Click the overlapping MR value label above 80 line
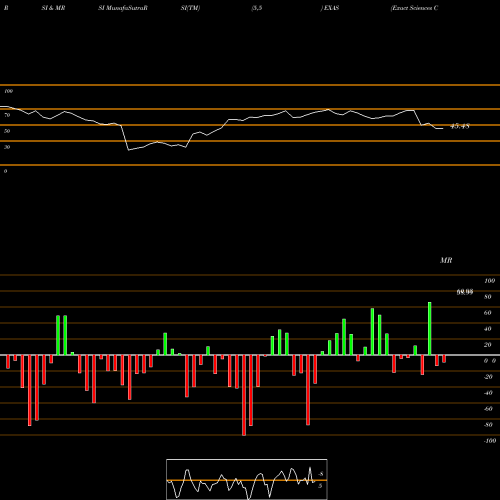The image size is (500, 500). click(465, 292)
